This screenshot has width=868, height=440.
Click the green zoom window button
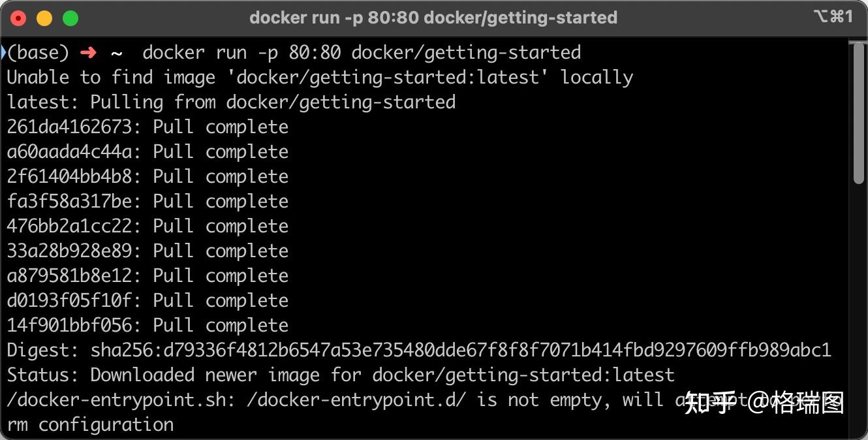(x=70, y=18)
